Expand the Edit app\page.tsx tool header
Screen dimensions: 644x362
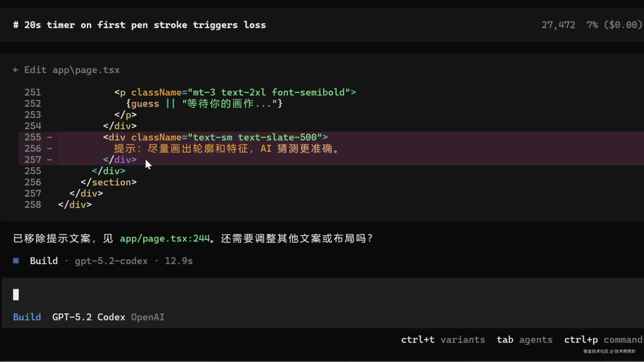72,70
